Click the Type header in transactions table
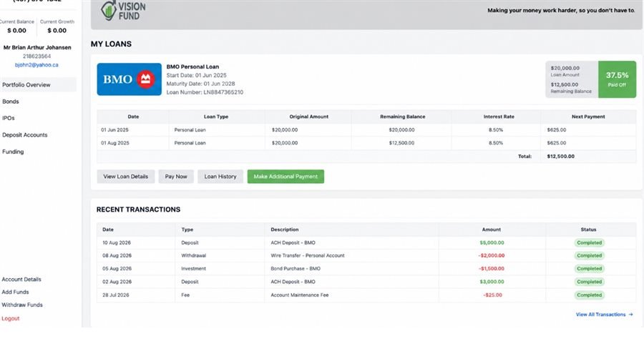 click(187, 230)
